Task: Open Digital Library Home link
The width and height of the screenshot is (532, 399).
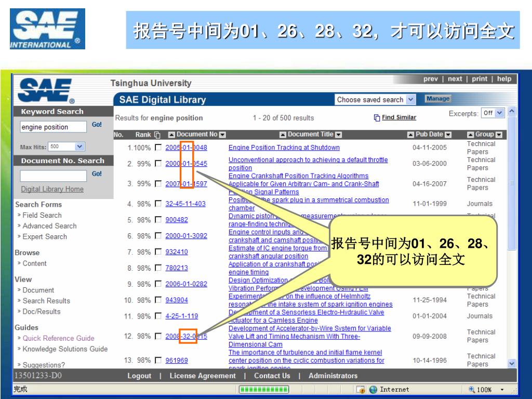Action: tap(52, 189)
